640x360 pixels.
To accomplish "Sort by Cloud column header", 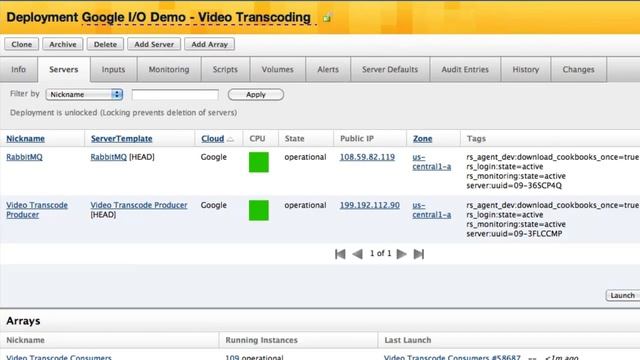I will [x=212, y=139].
